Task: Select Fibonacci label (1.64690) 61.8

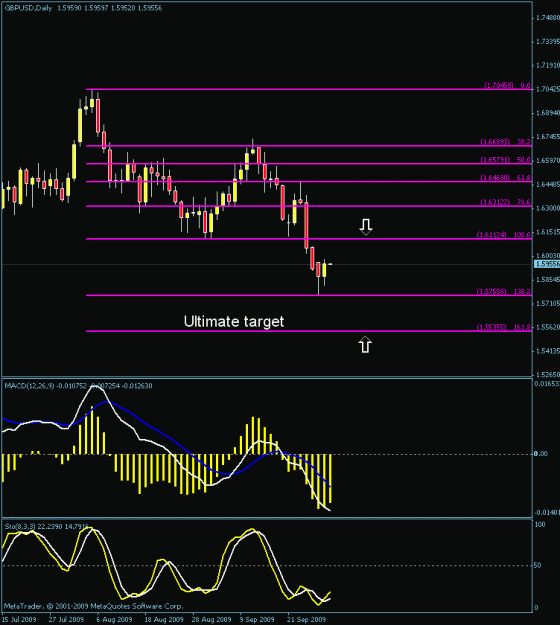Action: click(x=505, y=178)
